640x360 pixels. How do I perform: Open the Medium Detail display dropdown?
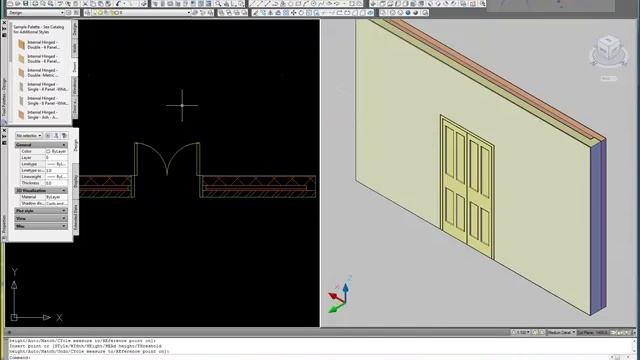(x=561, y=333)
